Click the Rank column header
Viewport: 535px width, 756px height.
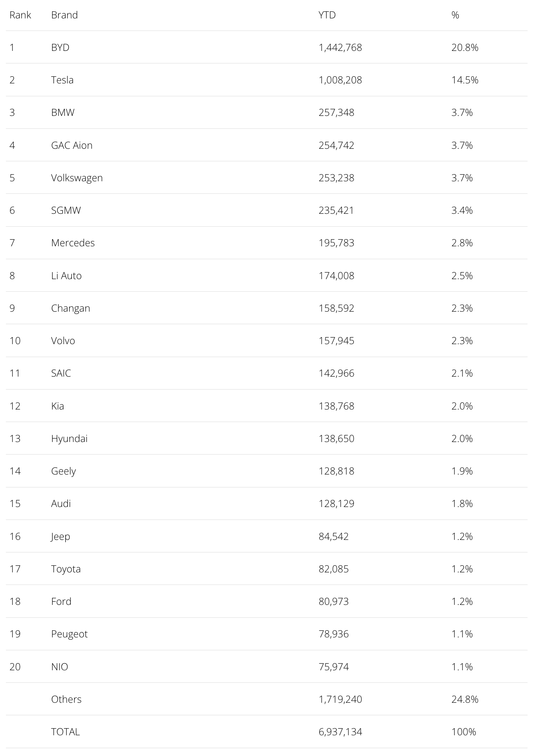coord(20,15)
